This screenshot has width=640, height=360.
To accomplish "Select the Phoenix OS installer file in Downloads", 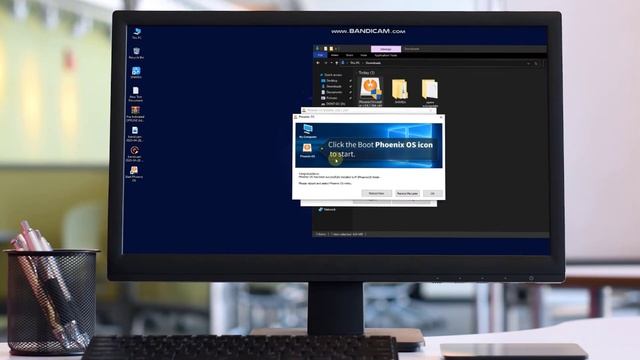I will pos(371,92).
